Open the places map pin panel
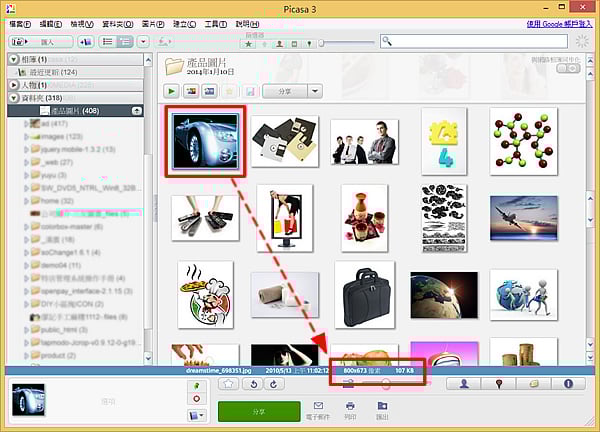Viewport: 600px width, 432px height. 499,383
